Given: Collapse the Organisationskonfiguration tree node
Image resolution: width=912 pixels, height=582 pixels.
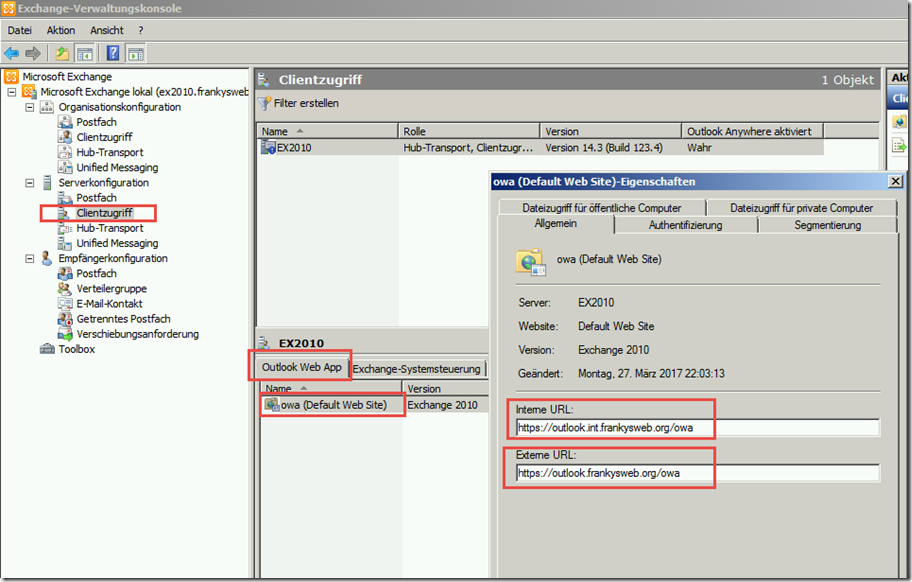Looking at the screenshot, I should (x=30, y=107).
